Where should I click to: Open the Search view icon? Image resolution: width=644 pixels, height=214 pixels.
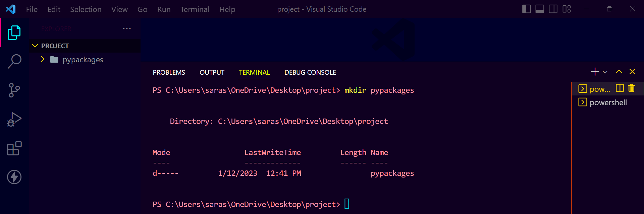pos(14,61)
